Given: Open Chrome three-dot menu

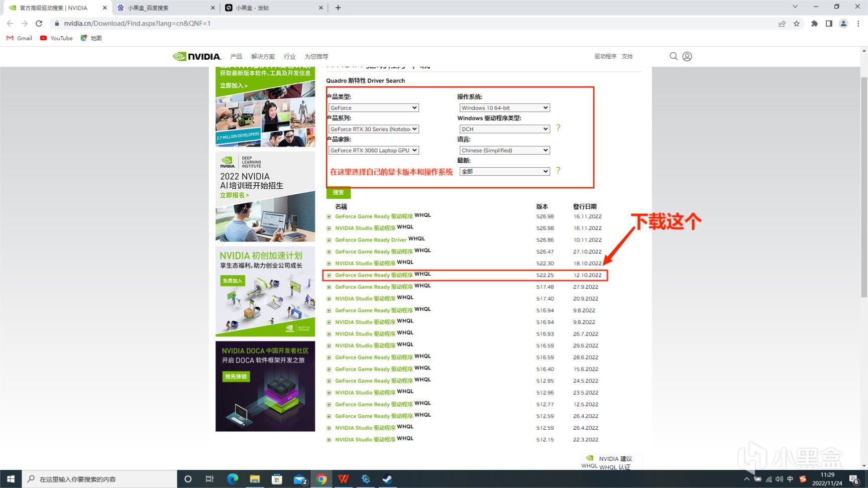Looking at the screenshot, I should pos(858,23).
